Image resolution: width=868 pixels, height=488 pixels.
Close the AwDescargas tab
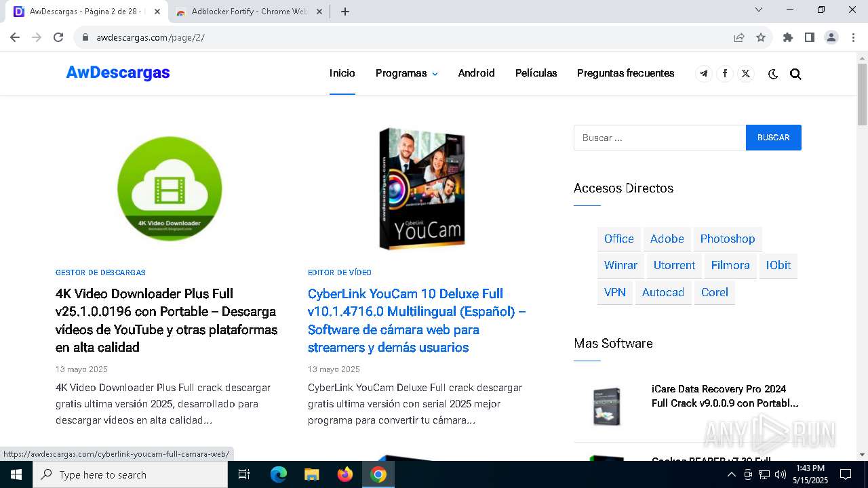(x=157, y=12)
